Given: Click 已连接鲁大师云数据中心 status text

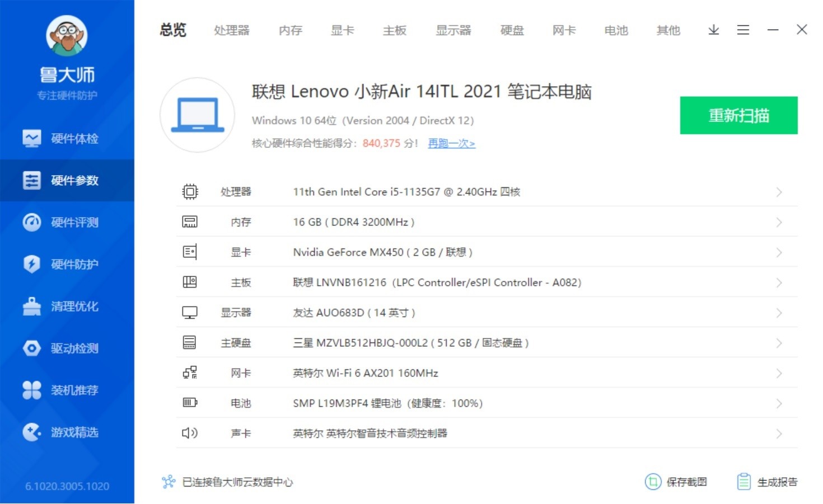Looking at the screenshot, I should click(x=237, y=482).
